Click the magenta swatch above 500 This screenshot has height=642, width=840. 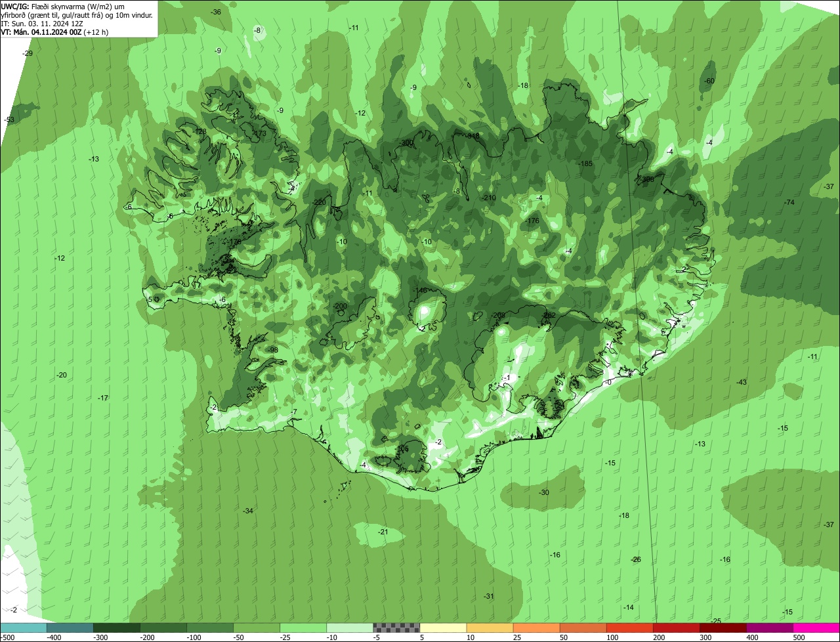click(816, 628)
